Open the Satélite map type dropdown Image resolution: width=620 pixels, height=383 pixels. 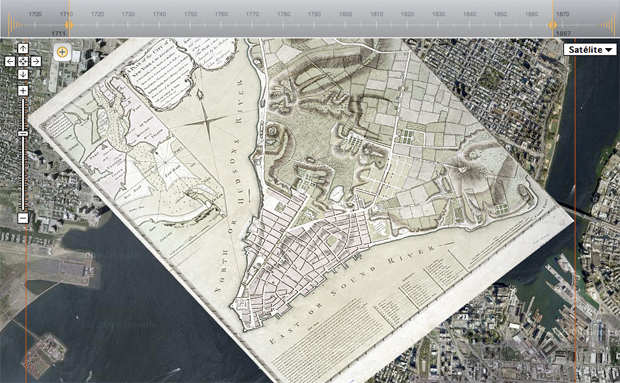pyautogui.click(x=590, y=50)
